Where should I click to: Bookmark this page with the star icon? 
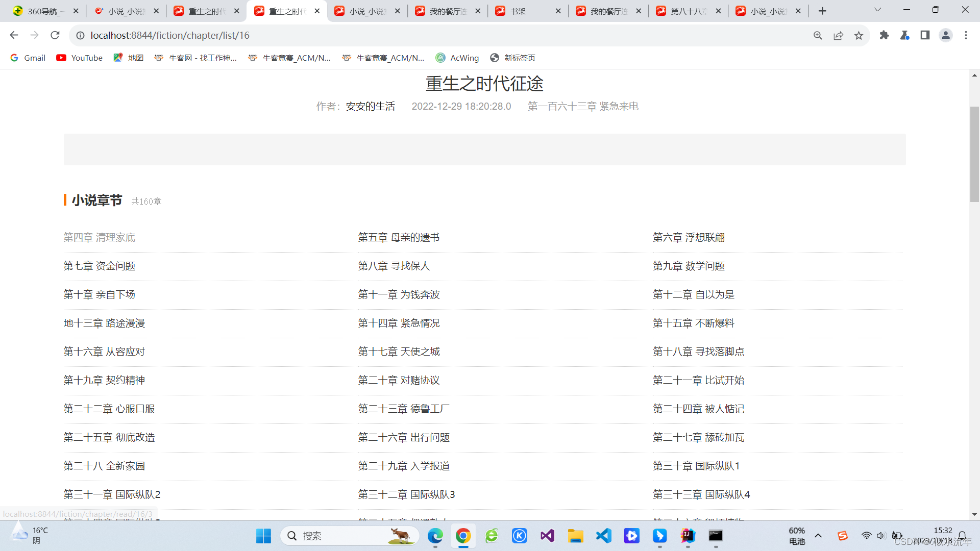pos(859,35)
